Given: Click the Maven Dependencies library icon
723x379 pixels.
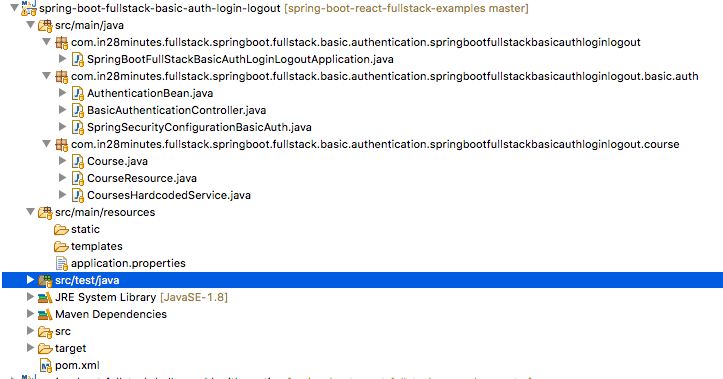Looking at the screenshot, I should pyautogui.click(x=45, y=314).
